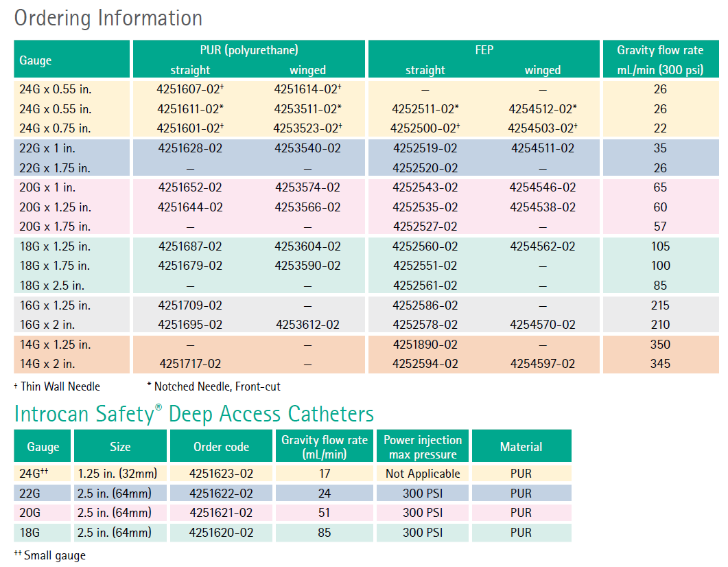Click the Introcan Safety Deep Access Catheters heading

(194, 414)
